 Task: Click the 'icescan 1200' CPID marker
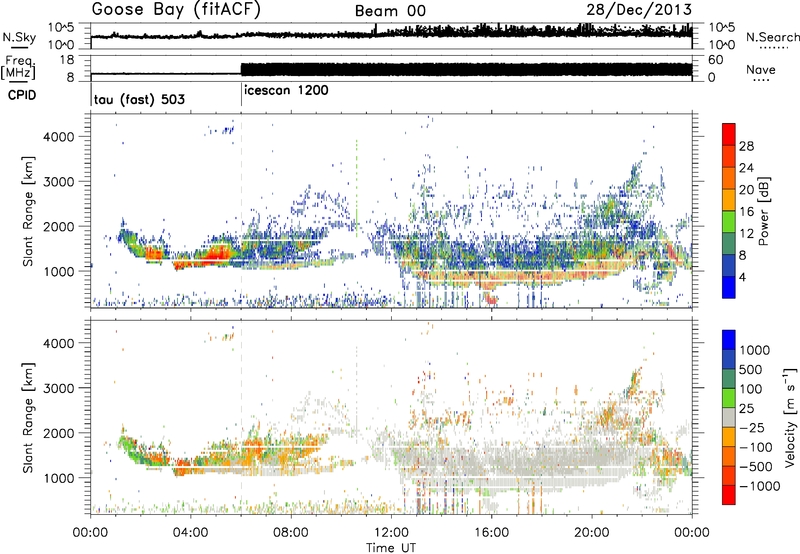coord(286,90)
